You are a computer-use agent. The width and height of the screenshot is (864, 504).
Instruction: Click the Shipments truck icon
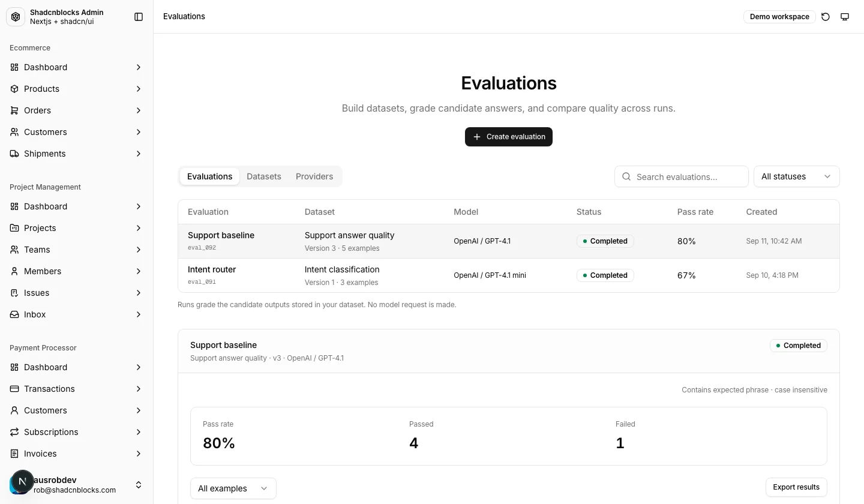click(14, 154)
